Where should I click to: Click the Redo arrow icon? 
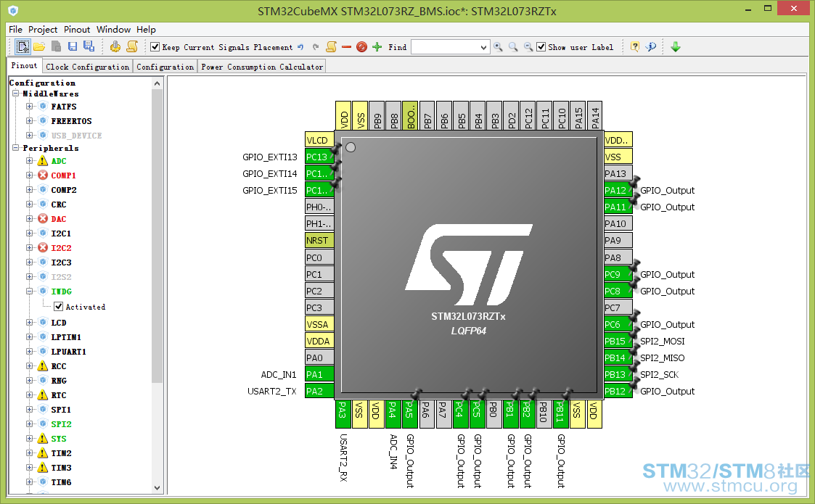(x=316, y=46)
